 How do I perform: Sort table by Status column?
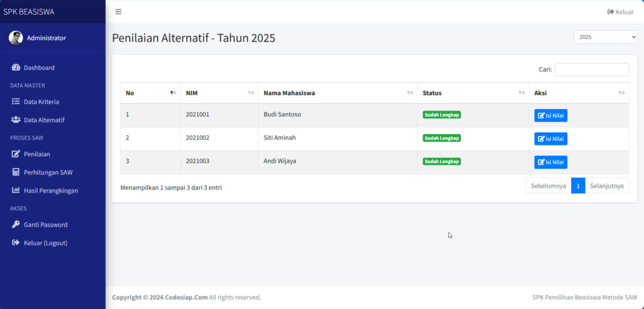click(x=473, y=93)
